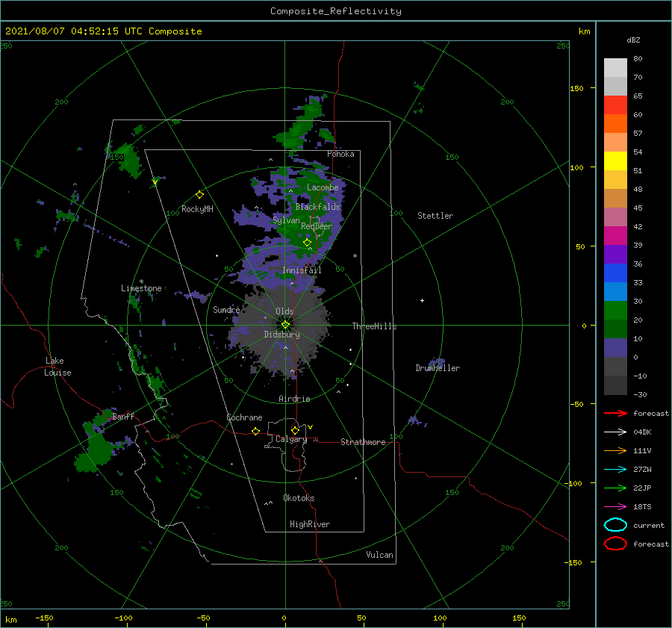The height and width of the screenshot is (628, 672).
Task: Click the Olds city label
Action: [x=284, y=311]
